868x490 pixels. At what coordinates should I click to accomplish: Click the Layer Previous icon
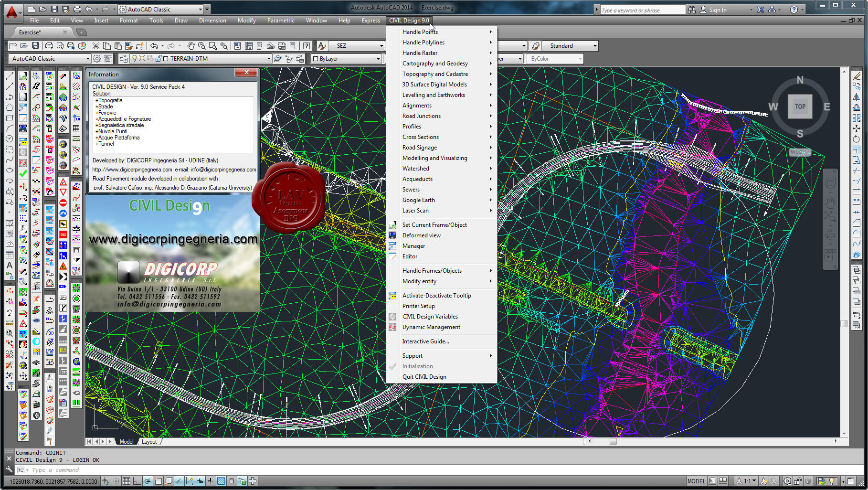tap(289, 59)
